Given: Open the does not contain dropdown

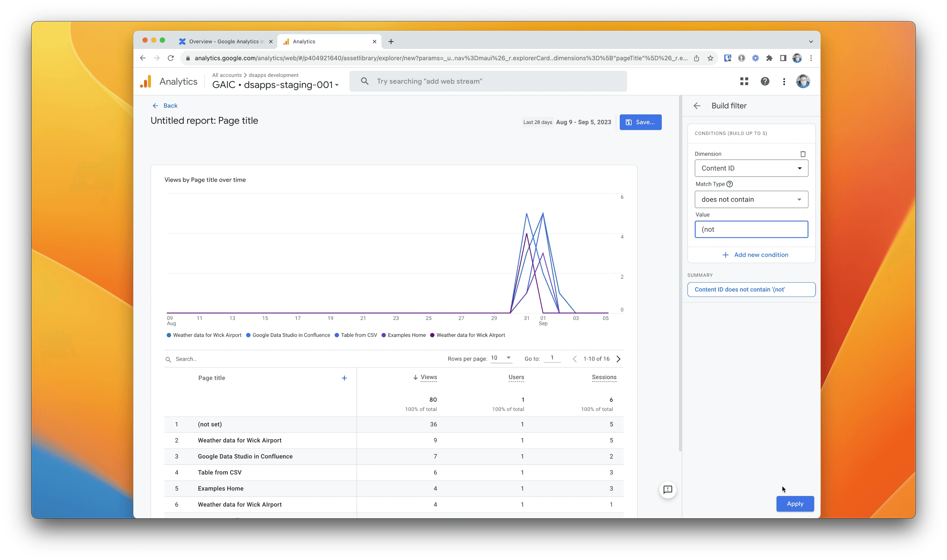Looking at the screenshot, I should [751, 200].
